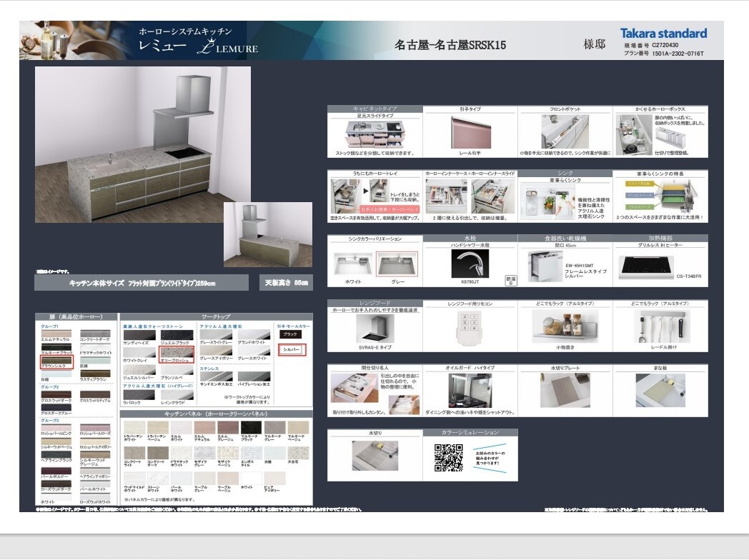Screen dimensions: 749x560
Task: Select the ホワイトクレイ worktop swatch
Action: (x=139, y=352)
